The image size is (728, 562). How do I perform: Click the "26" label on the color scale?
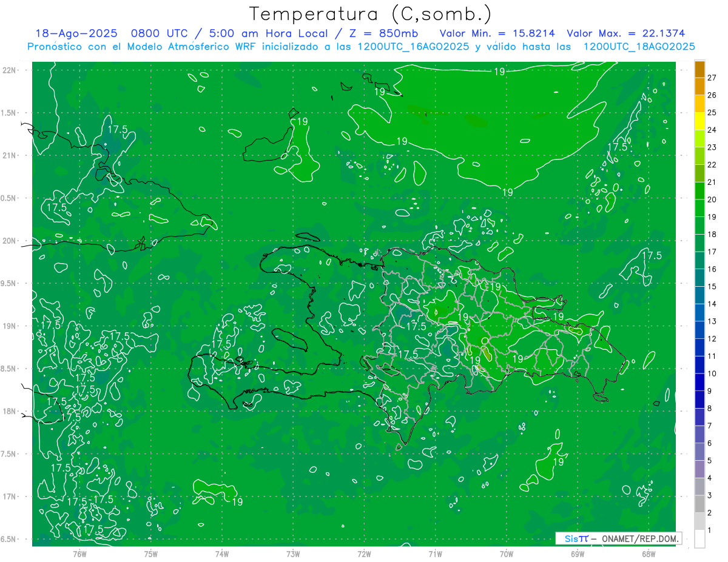click(712, 95)
